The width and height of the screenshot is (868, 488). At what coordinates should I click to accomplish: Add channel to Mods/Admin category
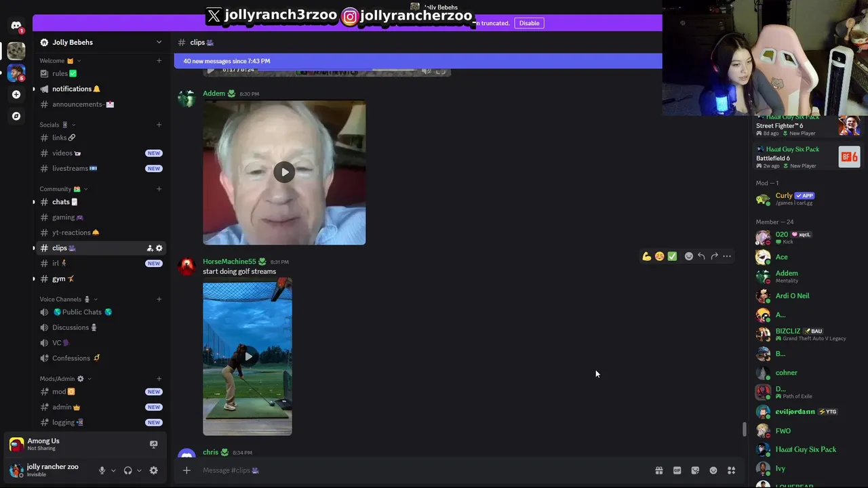pyautogui.click(x=159, y=379)
